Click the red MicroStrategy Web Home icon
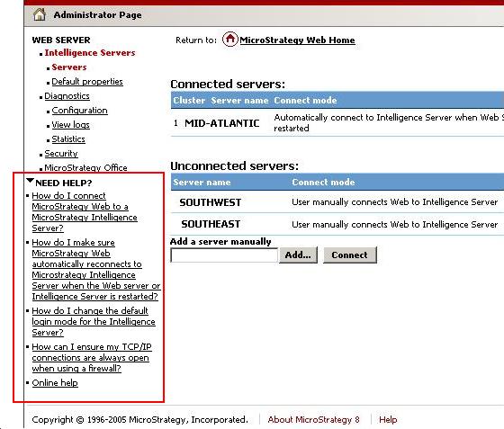The height and width of the screenshot is (429, 504). (x=229, y=40)
